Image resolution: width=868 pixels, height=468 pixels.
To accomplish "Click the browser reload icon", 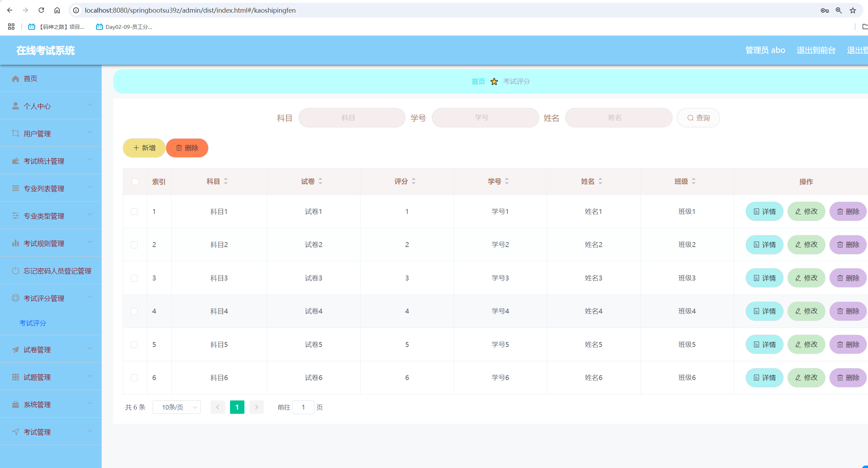I will [x=41, y=10].
